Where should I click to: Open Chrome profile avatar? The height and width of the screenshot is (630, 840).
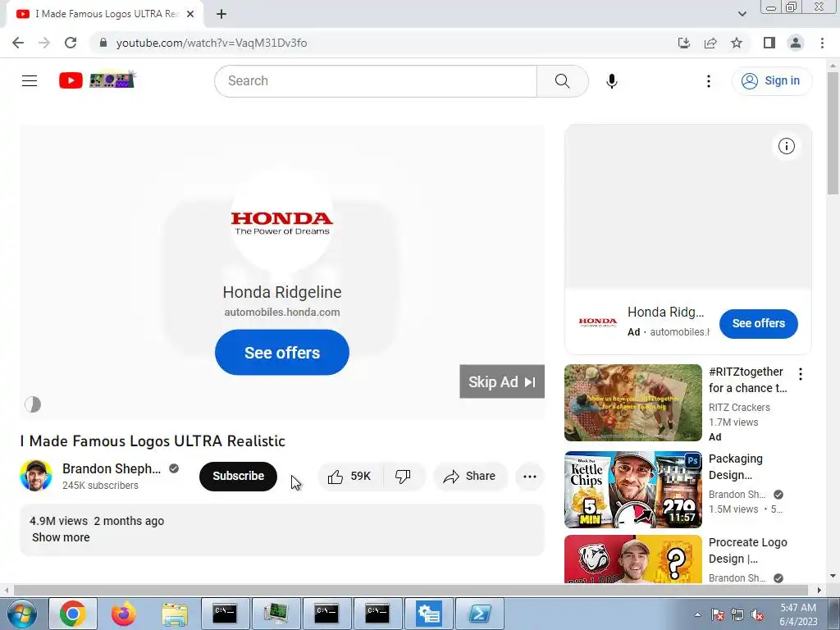(796, 43)
